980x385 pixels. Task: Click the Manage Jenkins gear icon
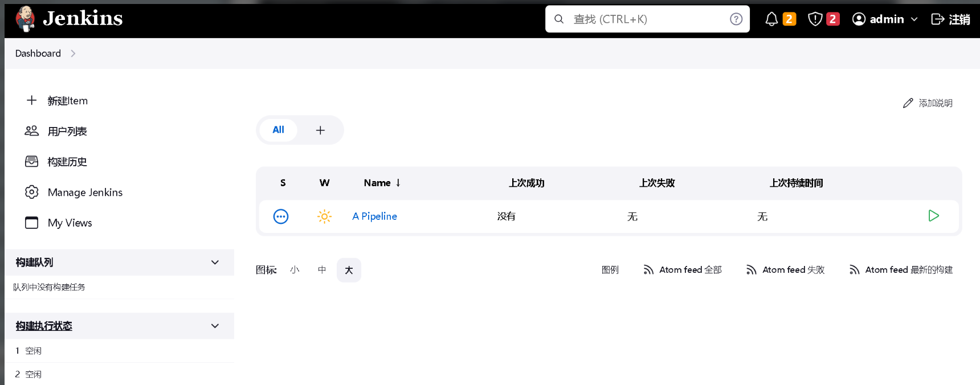[x=32, y=192]
